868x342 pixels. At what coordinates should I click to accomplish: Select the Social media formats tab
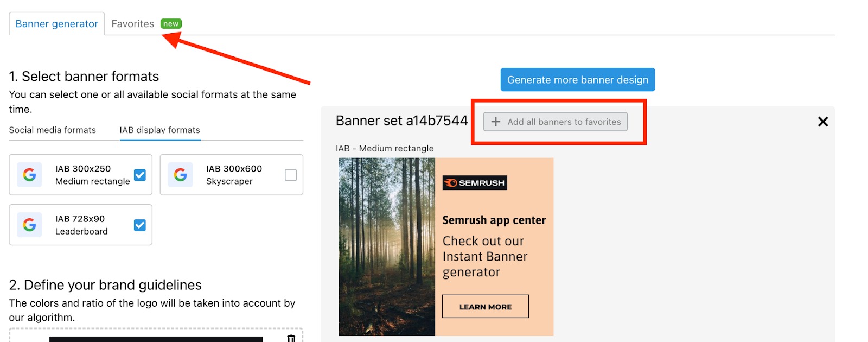53,130
